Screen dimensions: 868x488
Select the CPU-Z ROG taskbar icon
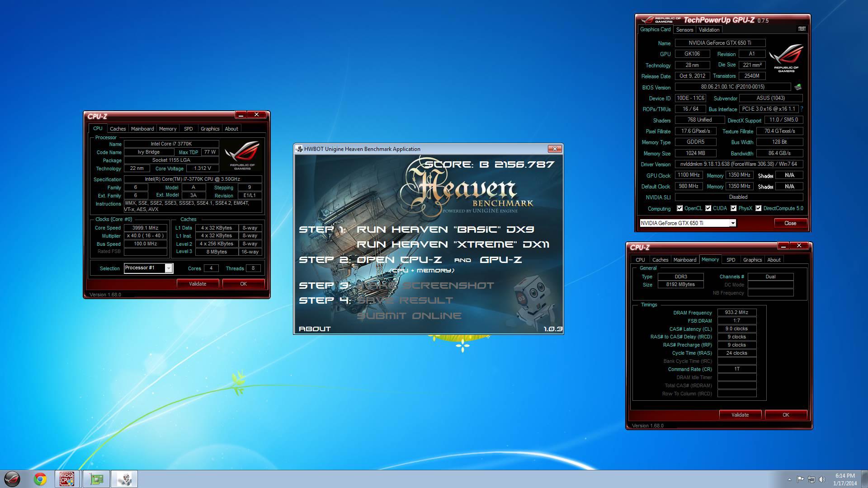67,479
